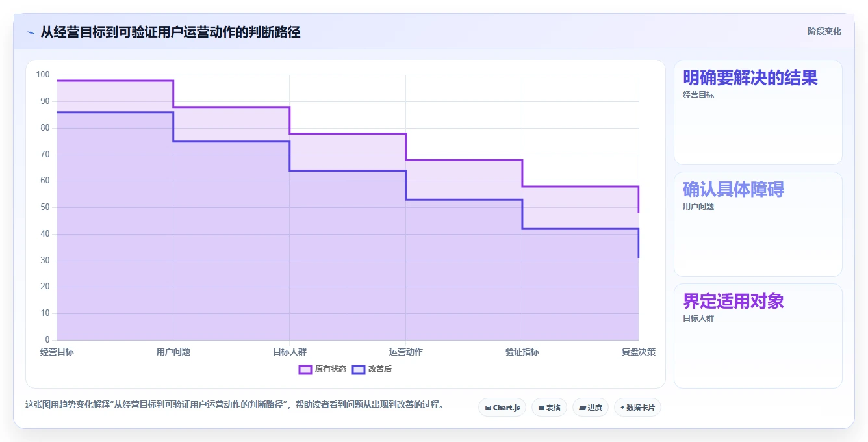
Task: Click the header icon beside the title
Action: pyautogui.click(x=31, y=32)
